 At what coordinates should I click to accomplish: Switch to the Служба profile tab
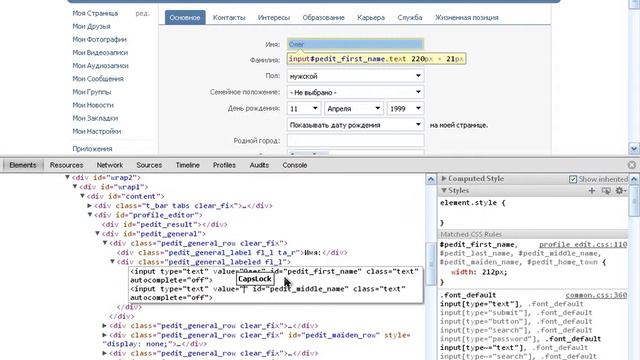pos(410,18)
